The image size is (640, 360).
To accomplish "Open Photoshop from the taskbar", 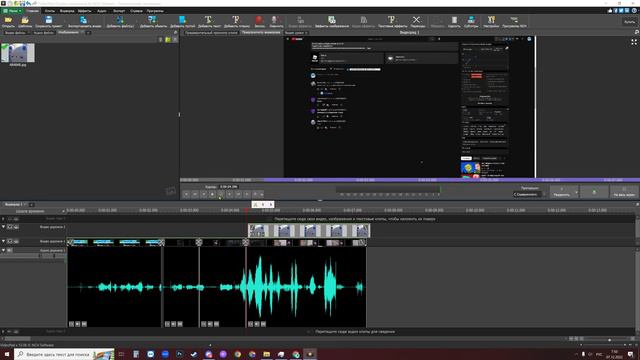I will pyautogui.click(x=180, y=354).
